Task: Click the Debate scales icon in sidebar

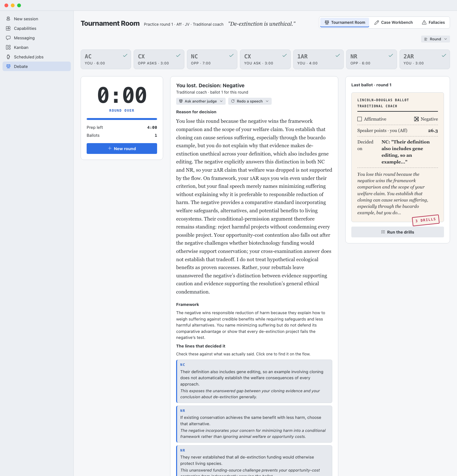Action: click(x=8, y=66)
